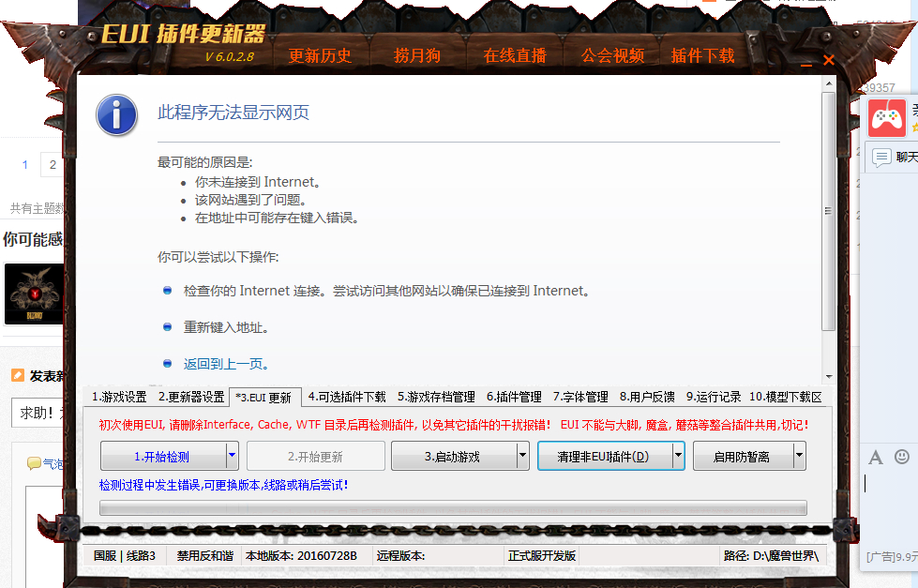The width and height of the screenshot is (918, 588).
Task: Go to page 2 in the forum page behind
Action: [x=53, y=164]
